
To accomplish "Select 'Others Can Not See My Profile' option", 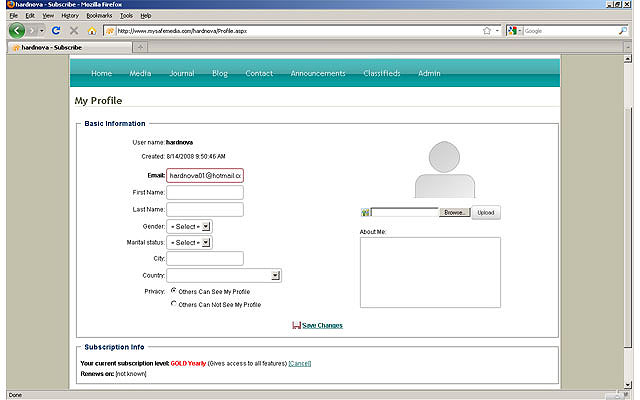I will click(x=174, y=303).
